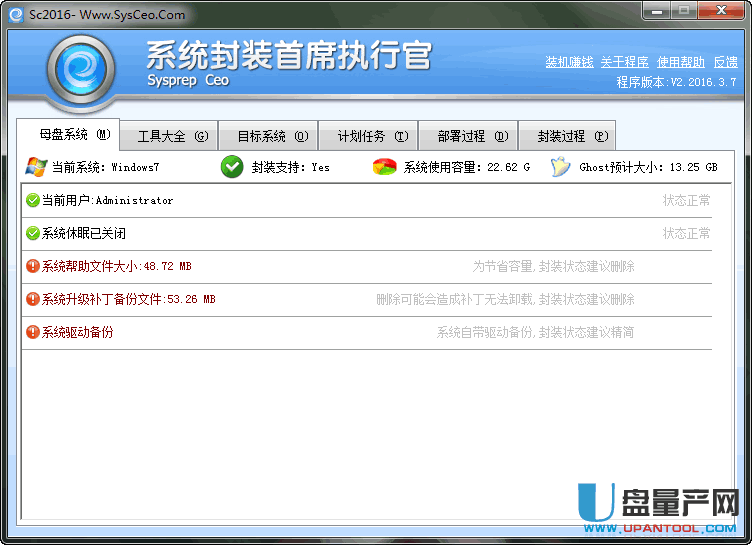Click green status icon for 系统休眠已关闭

pos(33,233)
